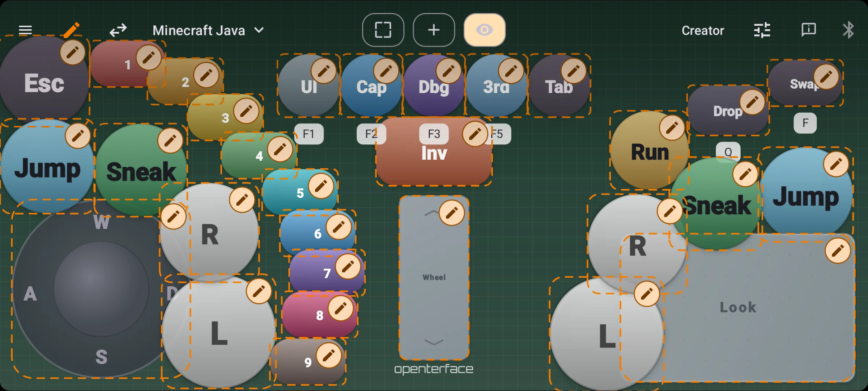Open the sliders settings icon
Viewport: 868px width, 391px height.
[762, 30]
